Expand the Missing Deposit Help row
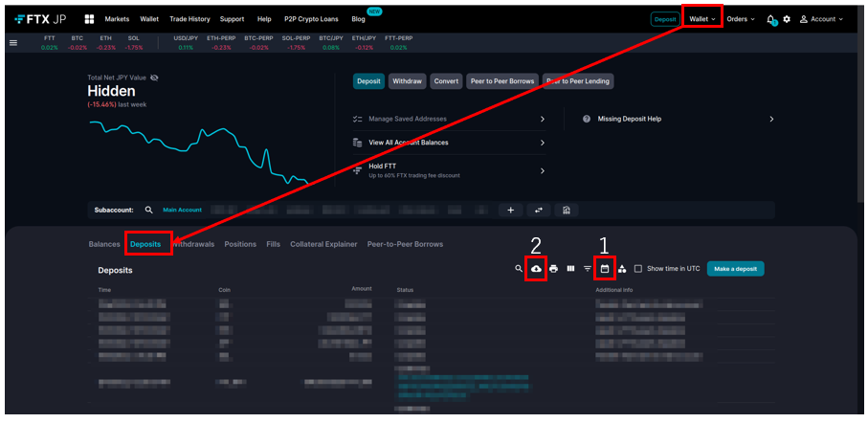 coord(679,119)
